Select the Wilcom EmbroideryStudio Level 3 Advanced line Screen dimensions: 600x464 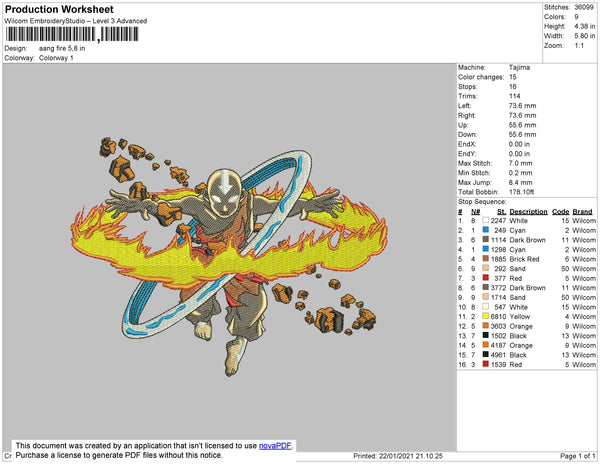[76, 21]
